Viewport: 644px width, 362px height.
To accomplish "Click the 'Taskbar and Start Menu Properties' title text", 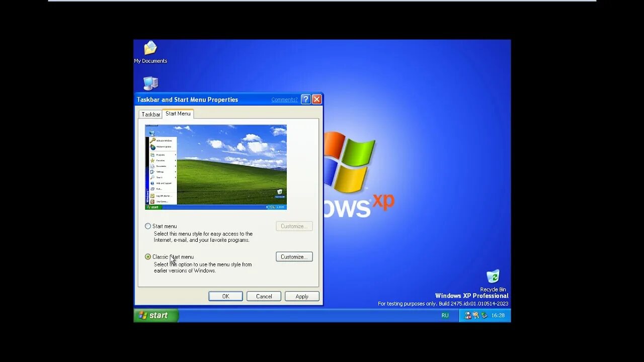I will [187, 100].
